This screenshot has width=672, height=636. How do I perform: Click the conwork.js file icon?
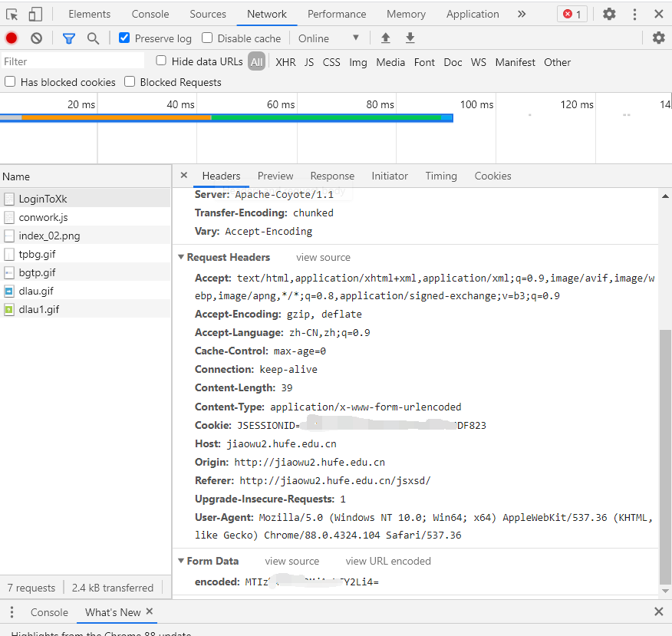tap(9, 217)
